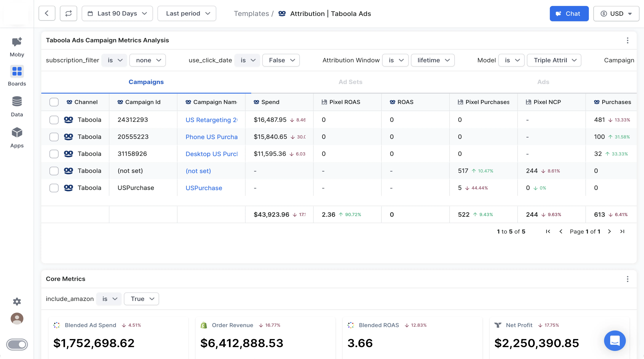Go to next page arrow in pagination
Screen dimensions: 644x359
coord(609,232)
